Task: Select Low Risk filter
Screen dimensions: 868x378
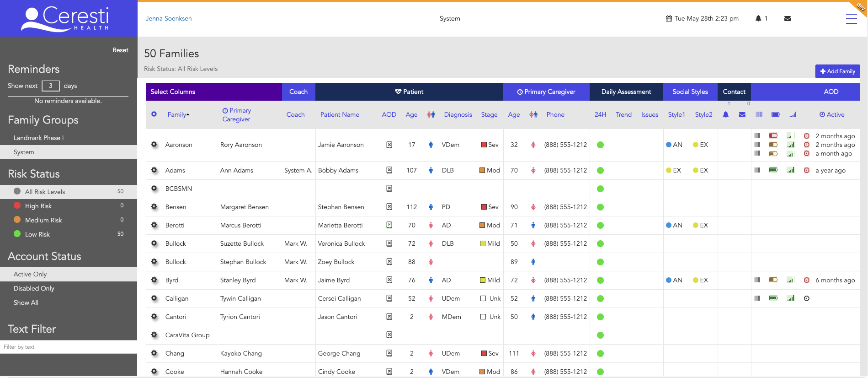Action: 69,234
